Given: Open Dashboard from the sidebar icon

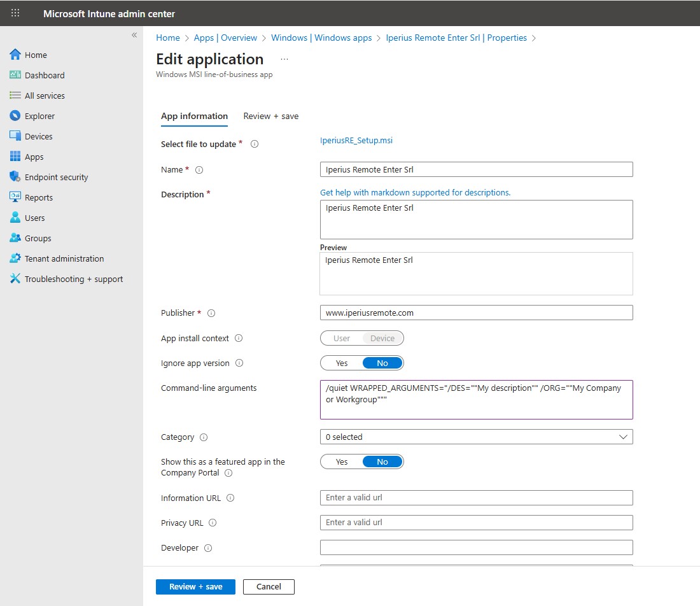Looking at the screenshot, I should [x=15, y=75].
